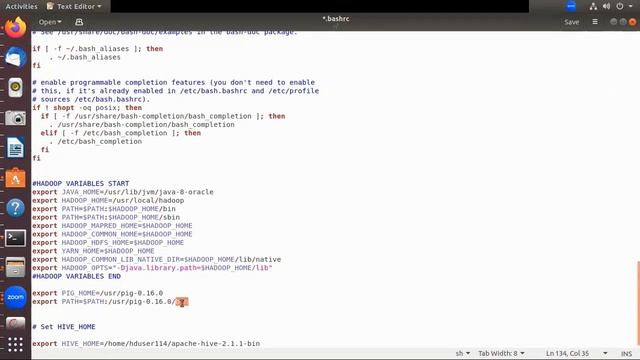Open the Help icon in dock

pos(15,208)
